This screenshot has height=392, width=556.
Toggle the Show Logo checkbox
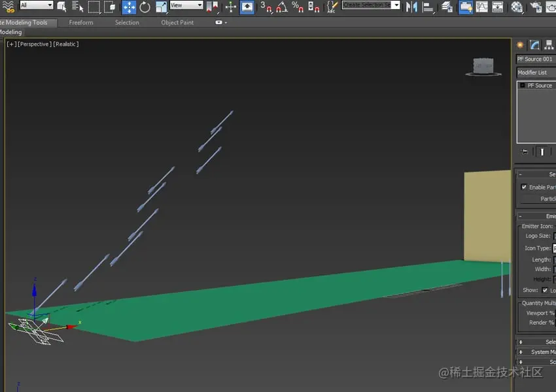point(545,290)
